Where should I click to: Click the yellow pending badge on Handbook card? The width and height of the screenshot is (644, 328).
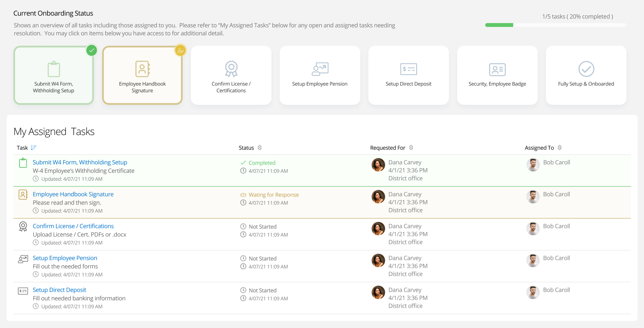(180, 50)
